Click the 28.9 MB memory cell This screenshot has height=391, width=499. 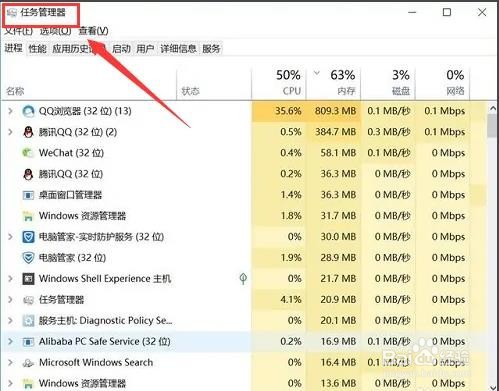pyautogui.click(x=333, y=258)
